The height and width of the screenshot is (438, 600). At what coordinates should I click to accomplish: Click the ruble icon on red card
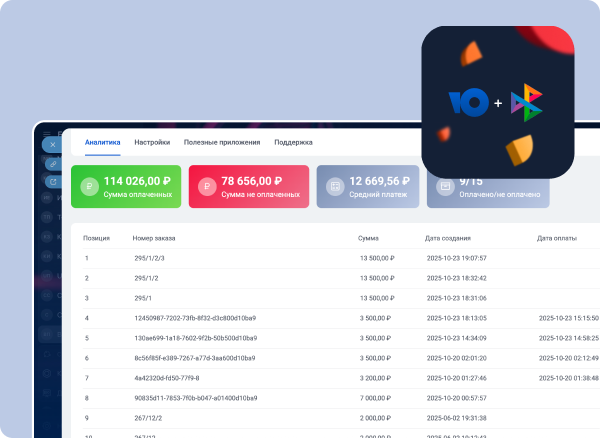(206, 187)
